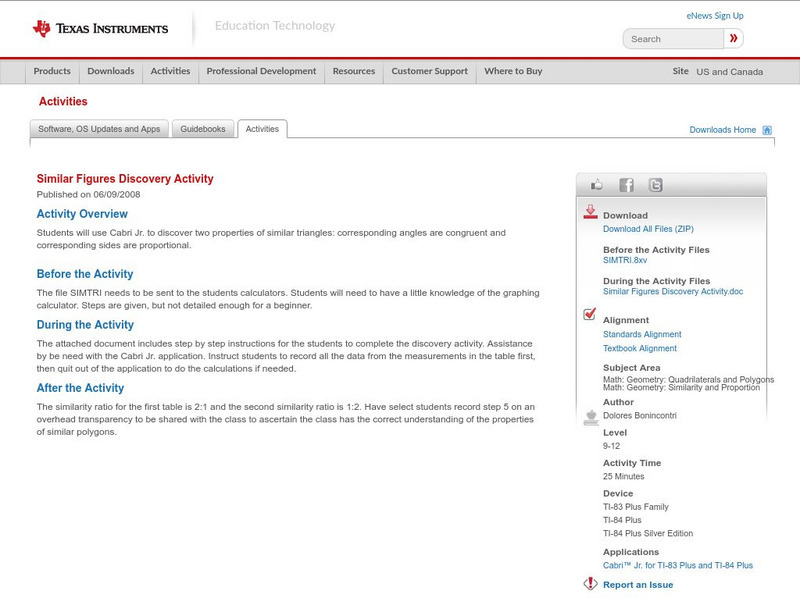Change site region US and Canada

[730, 72]
